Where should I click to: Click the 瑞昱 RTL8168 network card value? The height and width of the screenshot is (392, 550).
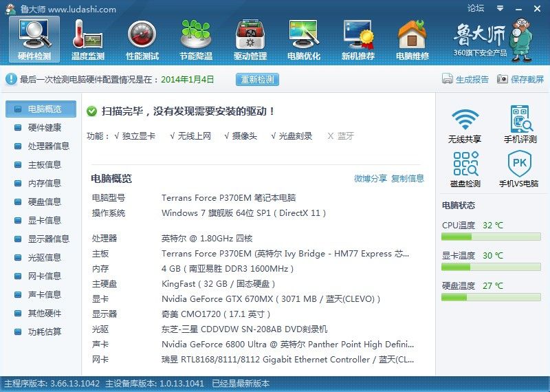click(287, 360)
